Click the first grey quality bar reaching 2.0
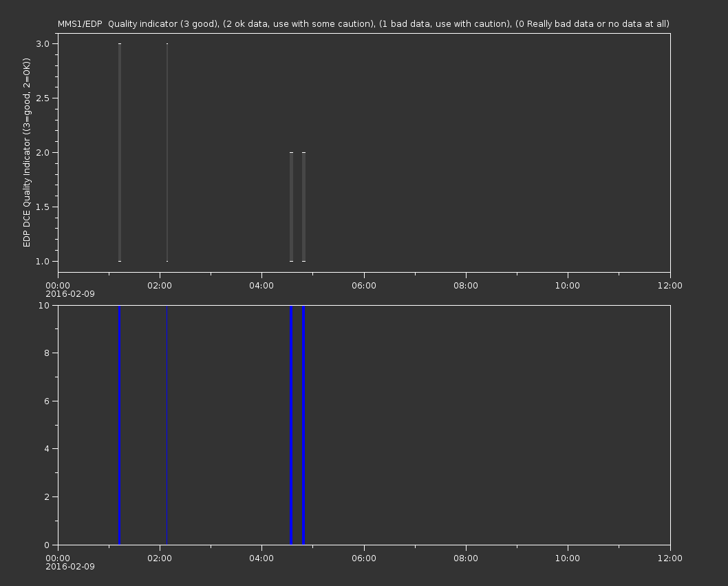The width and height of the screenshot is (728, 586). click(x=291, y=207)
